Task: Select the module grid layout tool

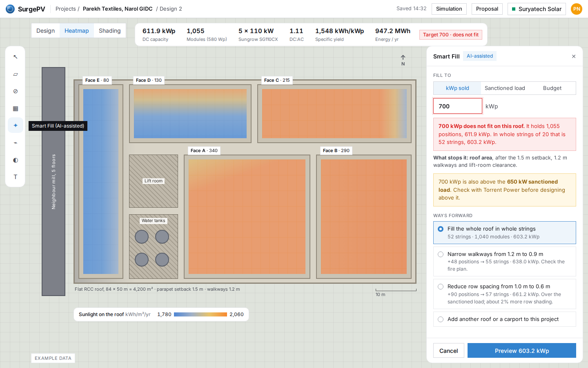Action: [x=16, y=108]
